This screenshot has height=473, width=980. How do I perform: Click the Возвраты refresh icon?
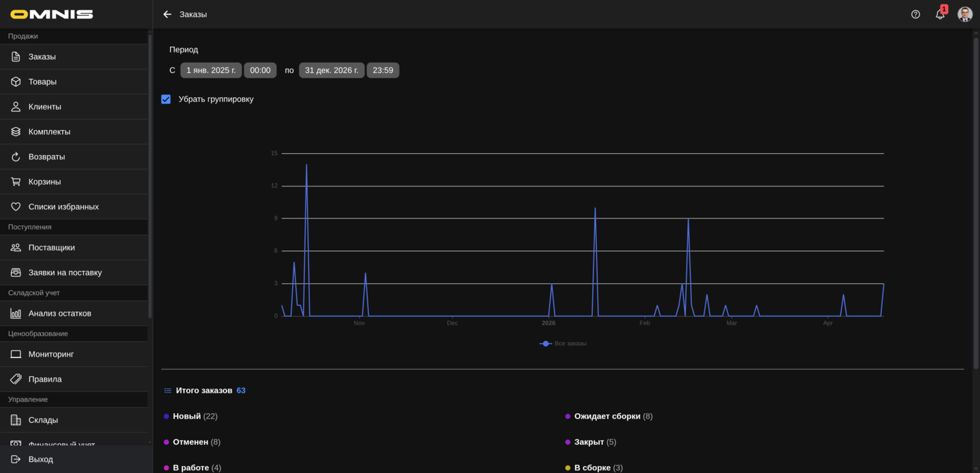point(16,157)
